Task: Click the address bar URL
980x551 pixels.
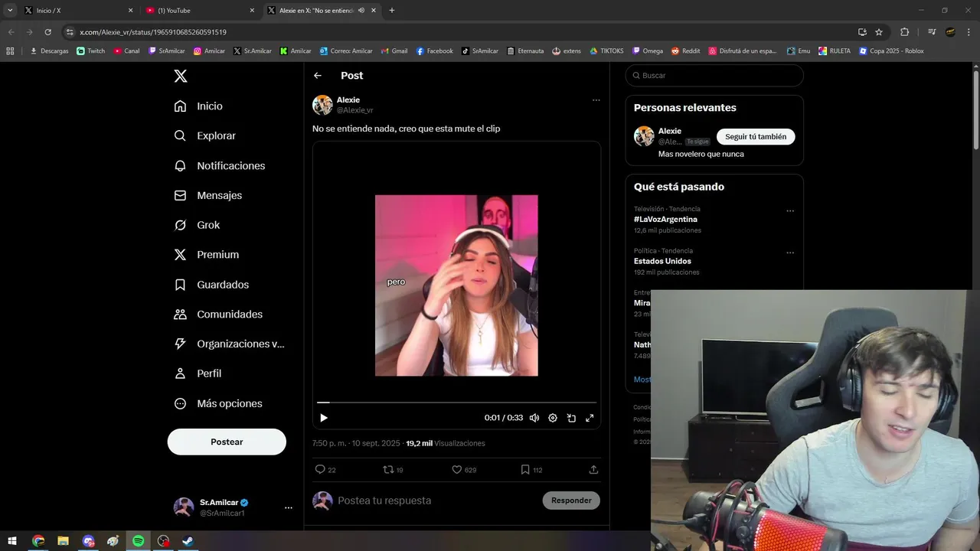Action: click(153, 32)
